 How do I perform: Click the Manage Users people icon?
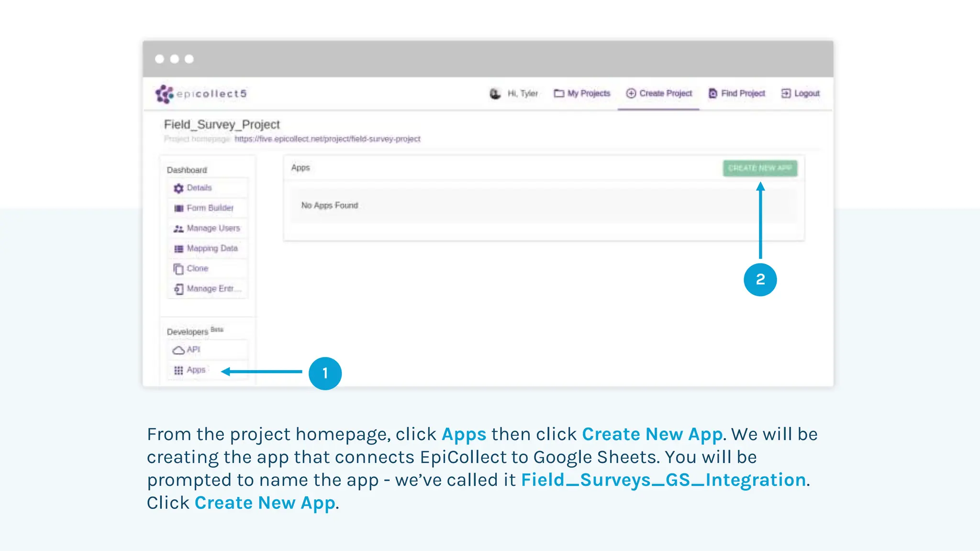click(x=178, y=229)
